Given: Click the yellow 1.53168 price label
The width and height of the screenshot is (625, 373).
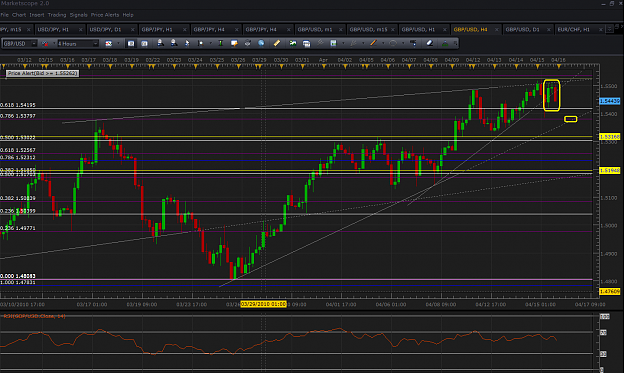Looking at the screenshot, I should click(610, 137).
